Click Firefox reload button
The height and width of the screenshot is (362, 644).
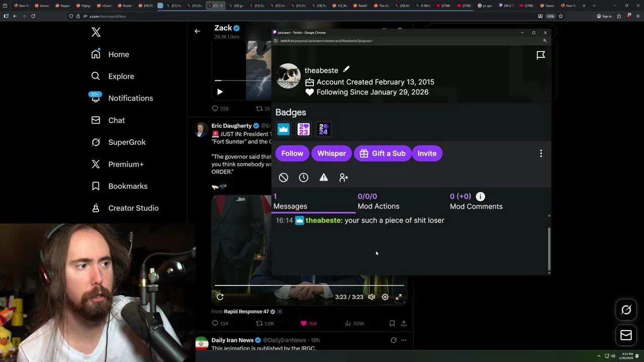33,16
